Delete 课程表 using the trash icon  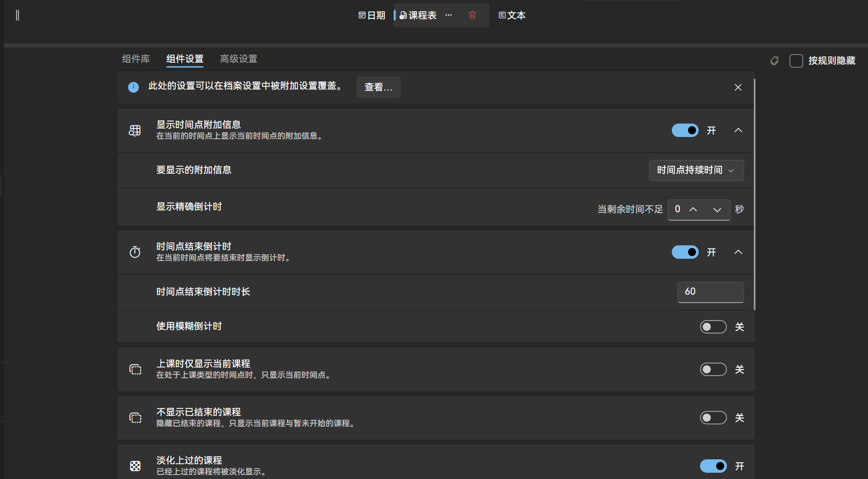coord(472,15)
